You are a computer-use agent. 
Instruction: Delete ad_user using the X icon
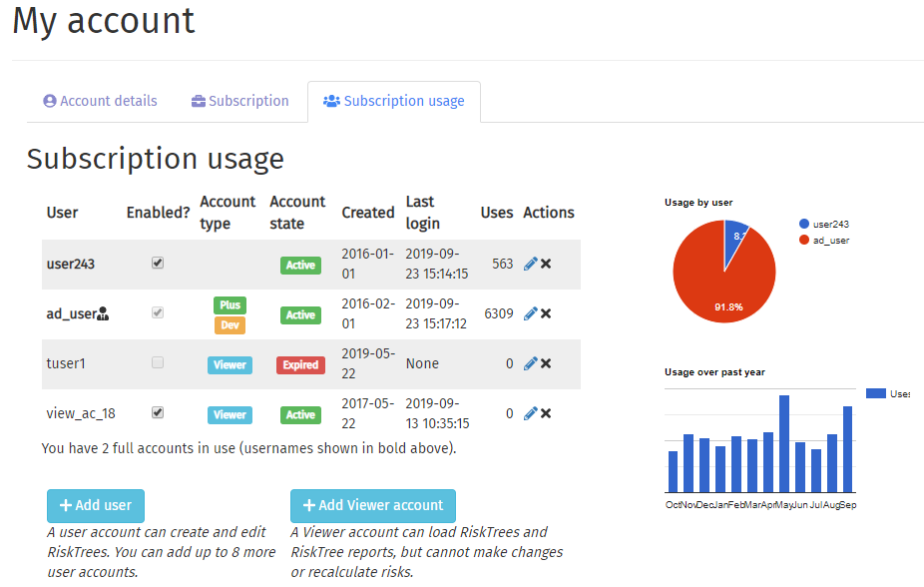[x=546, y=313]
